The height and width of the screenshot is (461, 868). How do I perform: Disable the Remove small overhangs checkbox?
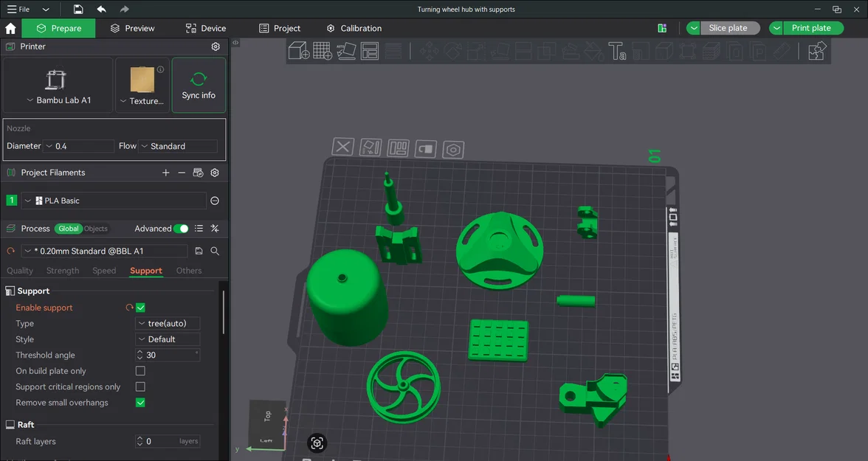[139, 402]
